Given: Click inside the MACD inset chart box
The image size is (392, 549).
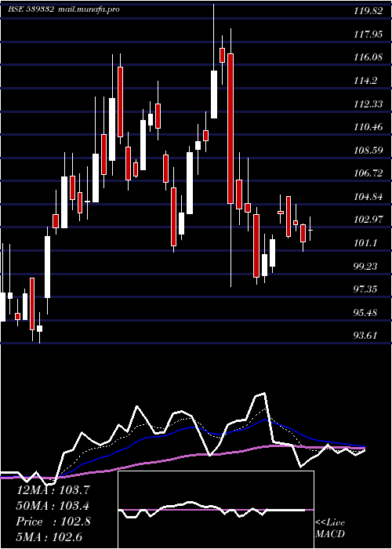Looking at the screenshot, I should (216, 510).
